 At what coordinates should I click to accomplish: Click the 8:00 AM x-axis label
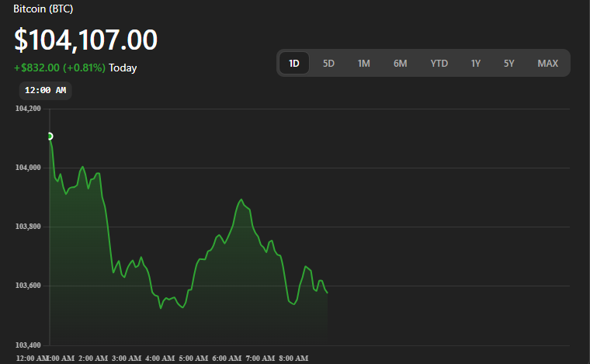pos(292,358)
